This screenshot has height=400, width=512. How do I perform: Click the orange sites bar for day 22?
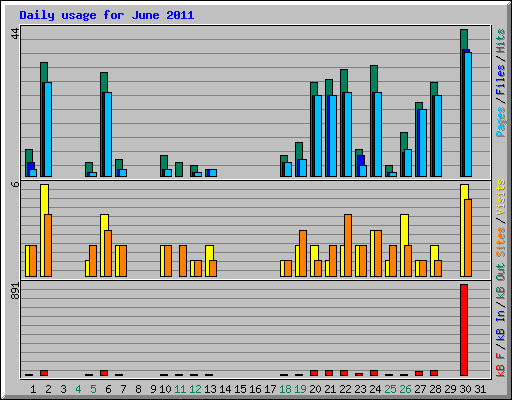tap(348, 245)
